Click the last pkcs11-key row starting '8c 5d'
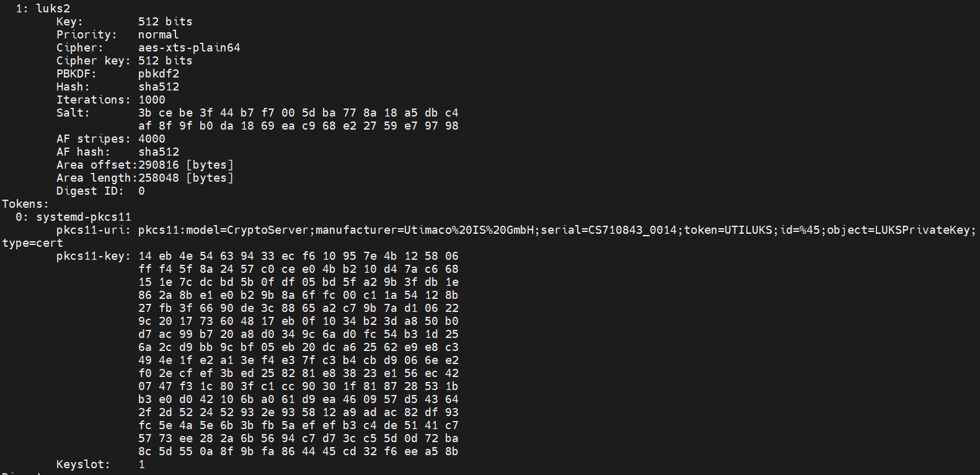The height and width of the screenshot is (475, 980). pos(298,451)
